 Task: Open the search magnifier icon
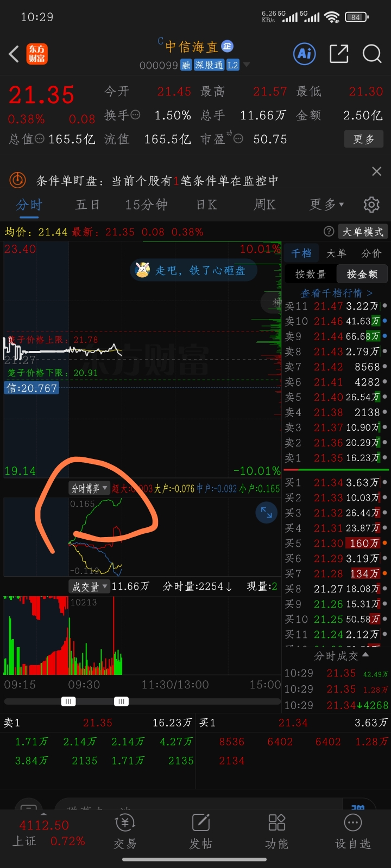(x=372, y=54)
